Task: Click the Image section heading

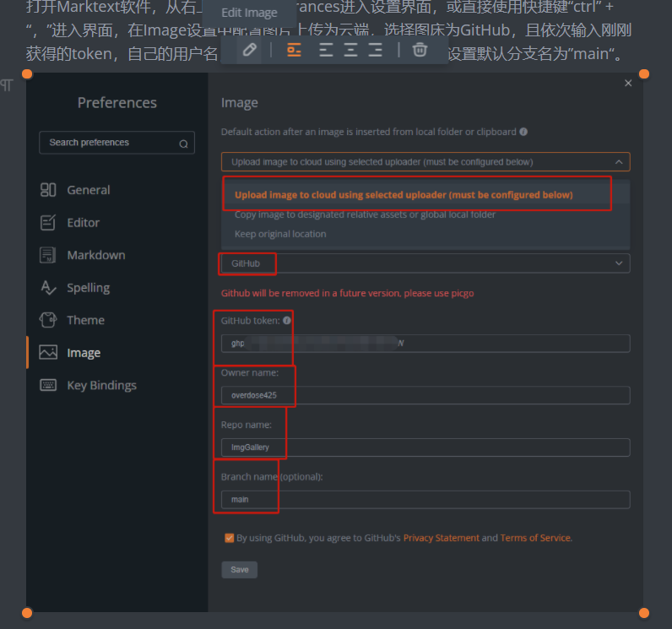Action: 239,103
